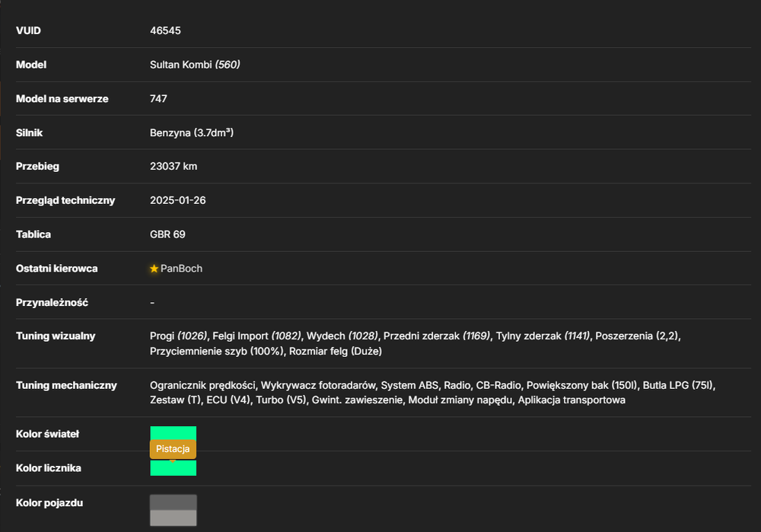Click the Kolor pojazdu label

pos(49,503)
